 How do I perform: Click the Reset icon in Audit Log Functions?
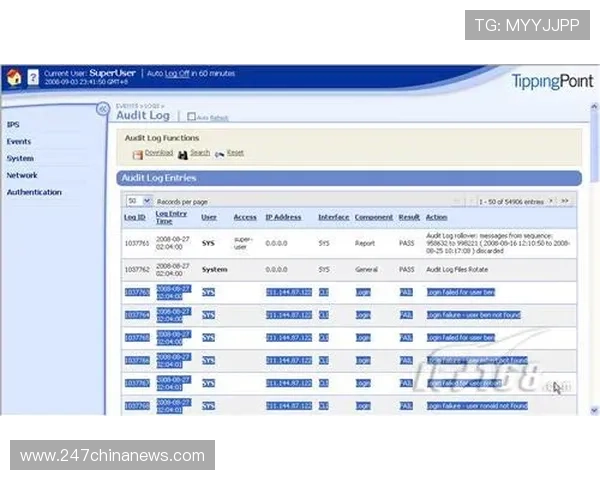tap(219, 154)
